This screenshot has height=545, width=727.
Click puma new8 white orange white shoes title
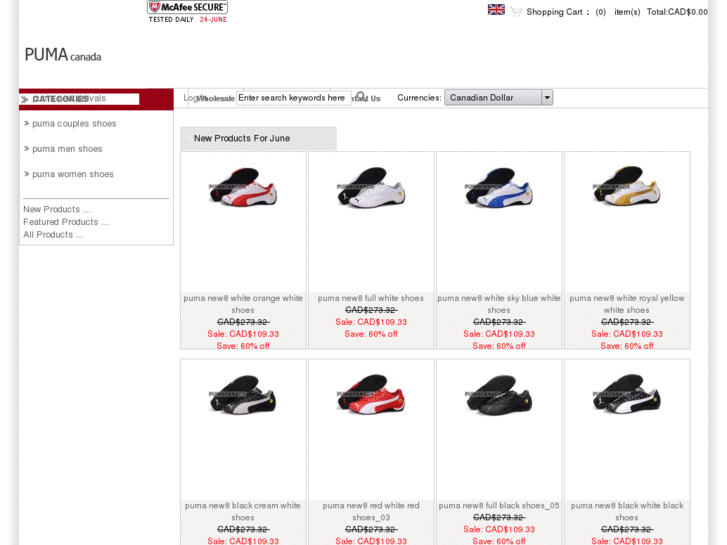(x=243, y=304)
